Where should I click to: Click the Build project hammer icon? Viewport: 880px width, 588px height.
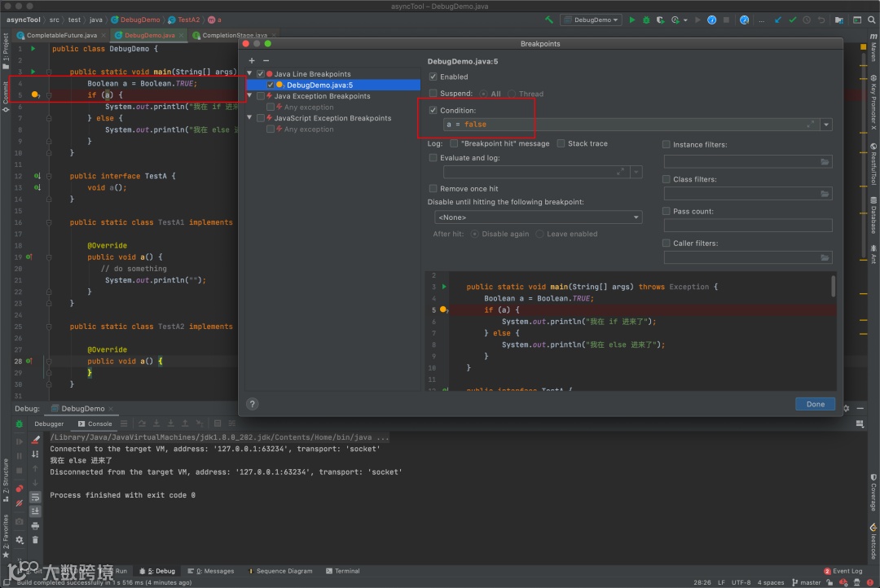549,20
